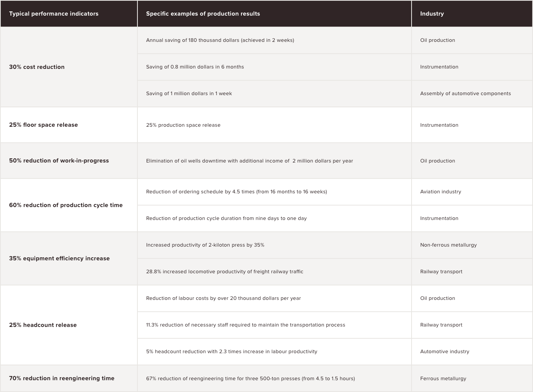
Task: Click '50% reduction of work-in-progress' indicator
Action: coord(59,161)
